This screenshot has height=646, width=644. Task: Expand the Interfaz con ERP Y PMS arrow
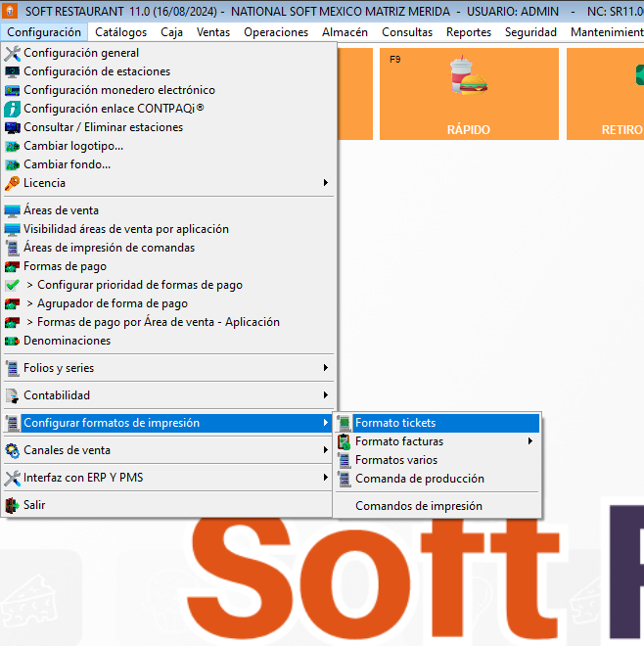(326, 478)
